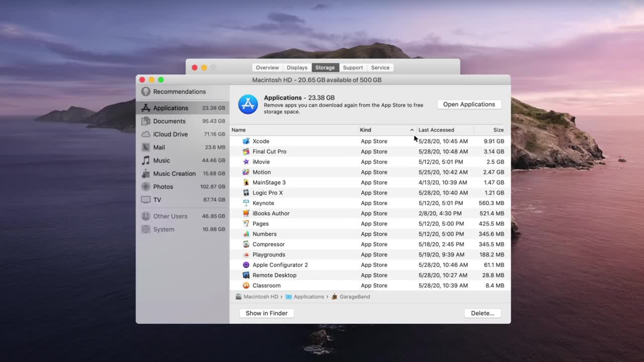Click the Mail stamp sidebar icon
The image size is (644, 362).
pos(146,147)
